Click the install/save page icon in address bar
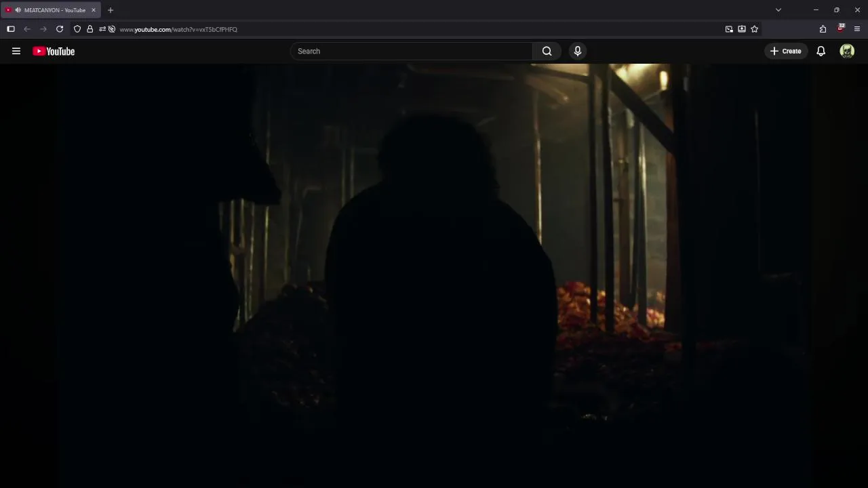 (742, 29)
